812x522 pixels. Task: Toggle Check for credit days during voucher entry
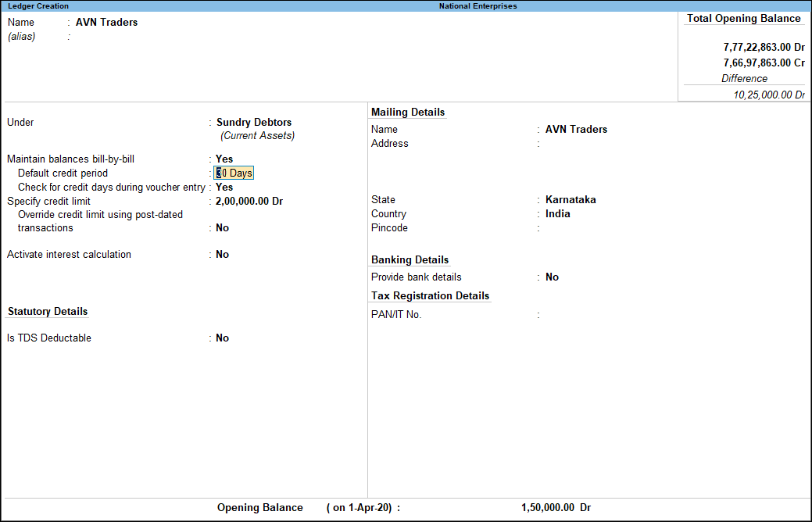pyautogui.click(x=224, y=187)
